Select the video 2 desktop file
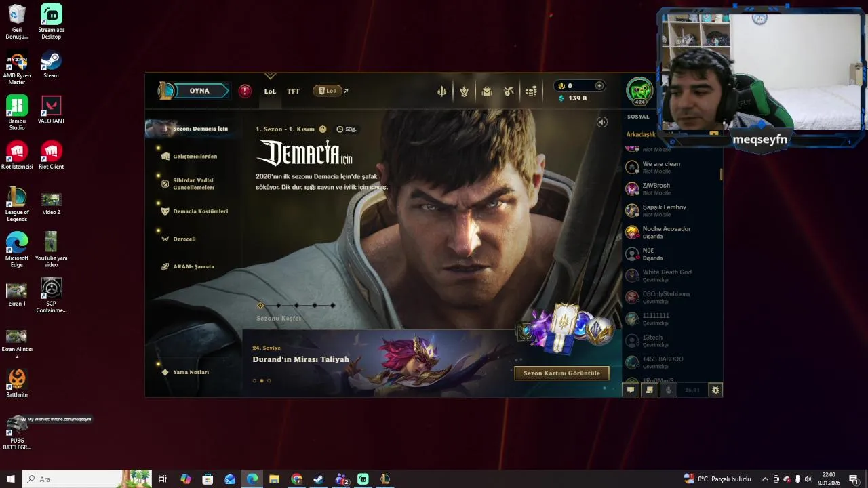The height and width of the screenshot is (488, 868). (52, 203)
